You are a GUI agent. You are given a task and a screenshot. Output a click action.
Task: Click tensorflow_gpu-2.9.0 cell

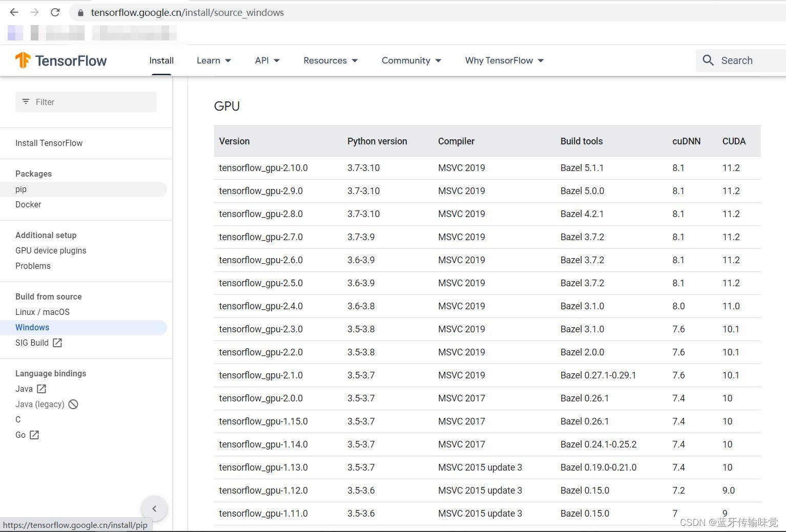pyautogui.click(x=261, y=191)
